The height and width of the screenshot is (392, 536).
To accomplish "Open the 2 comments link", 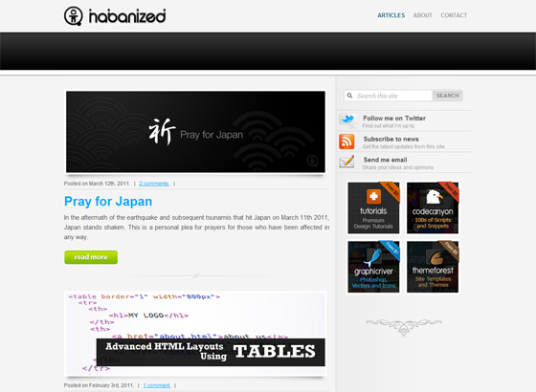I will 154,184.
